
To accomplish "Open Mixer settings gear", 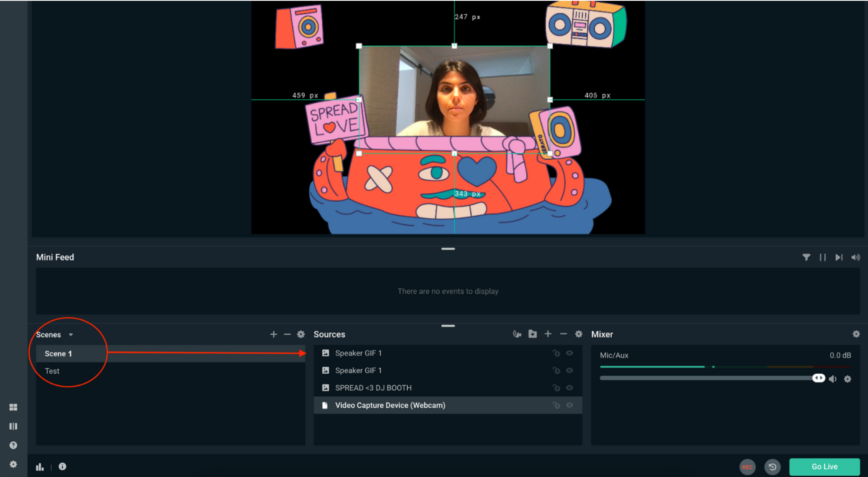I will pyautogui.click(x=856, y=334).
